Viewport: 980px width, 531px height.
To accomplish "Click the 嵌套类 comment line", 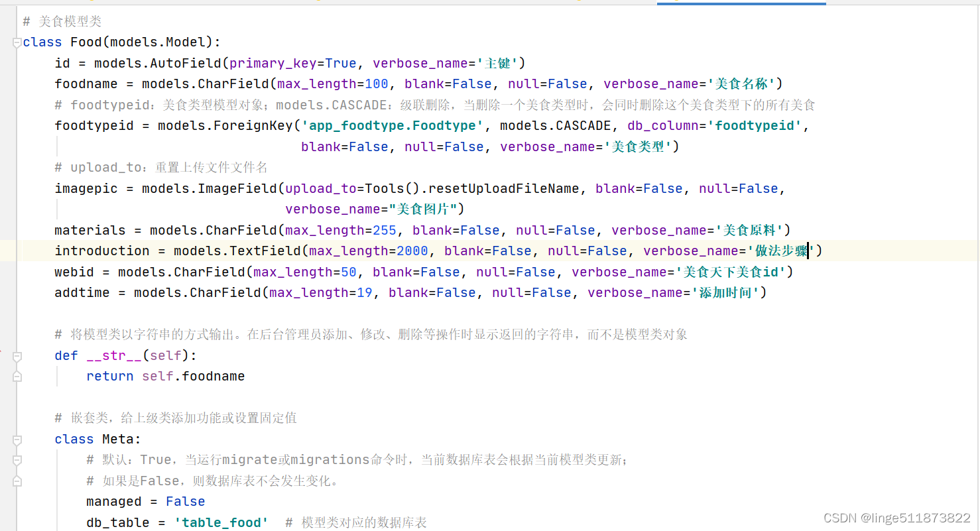I will 176,418.
